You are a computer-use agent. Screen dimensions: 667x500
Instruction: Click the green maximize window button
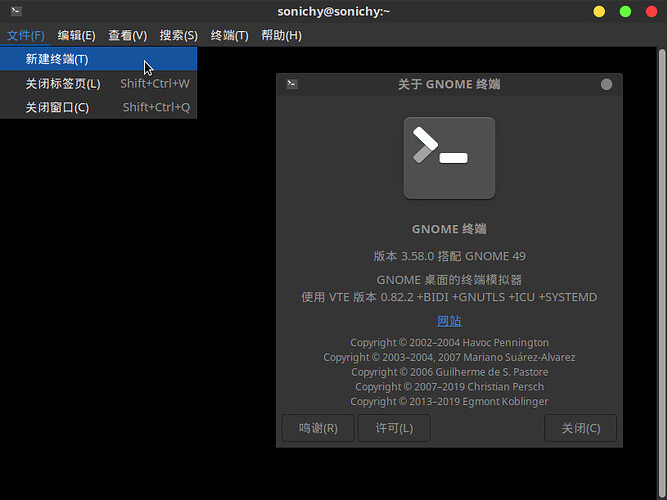click(x=625, y=11)
